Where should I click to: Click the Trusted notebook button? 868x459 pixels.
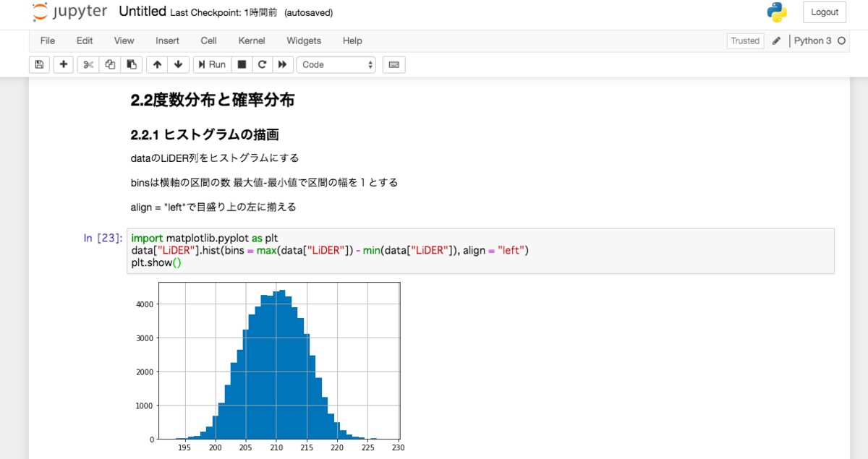[745, 40]
